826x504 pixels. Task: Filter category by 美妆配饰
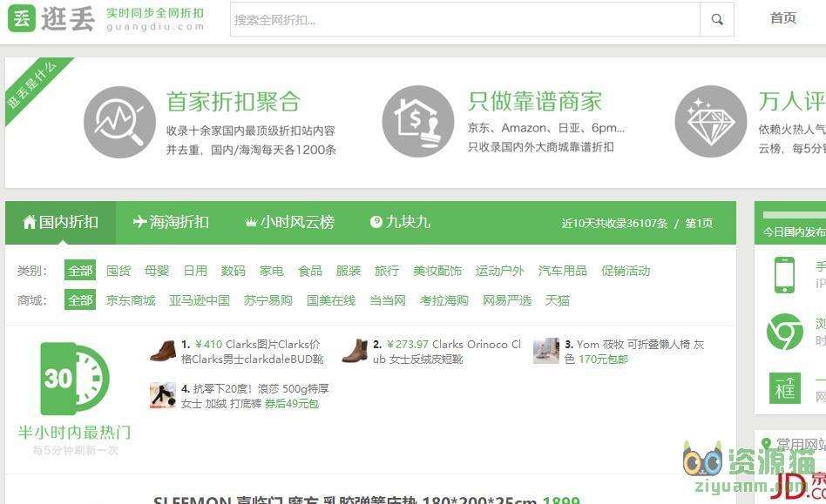tap(437, 271)
